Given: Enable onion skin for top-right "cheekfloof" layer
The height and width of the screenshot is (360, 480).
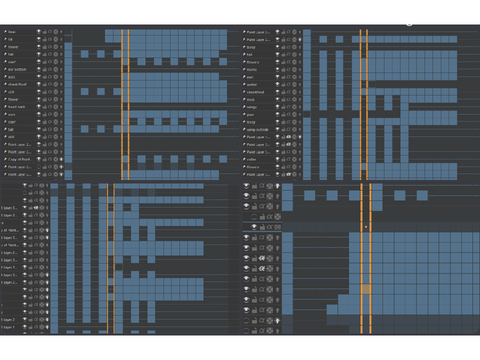Looking at the screenshot, I should 300,92.
